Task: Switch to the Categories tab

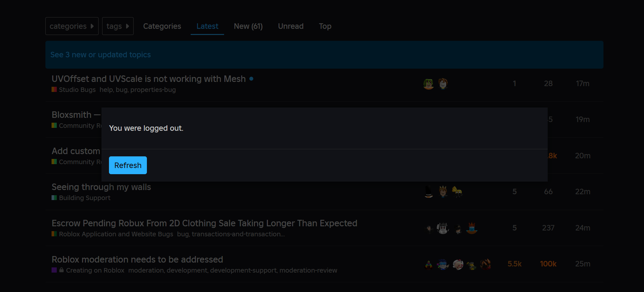Action: [x=162, y=26]
